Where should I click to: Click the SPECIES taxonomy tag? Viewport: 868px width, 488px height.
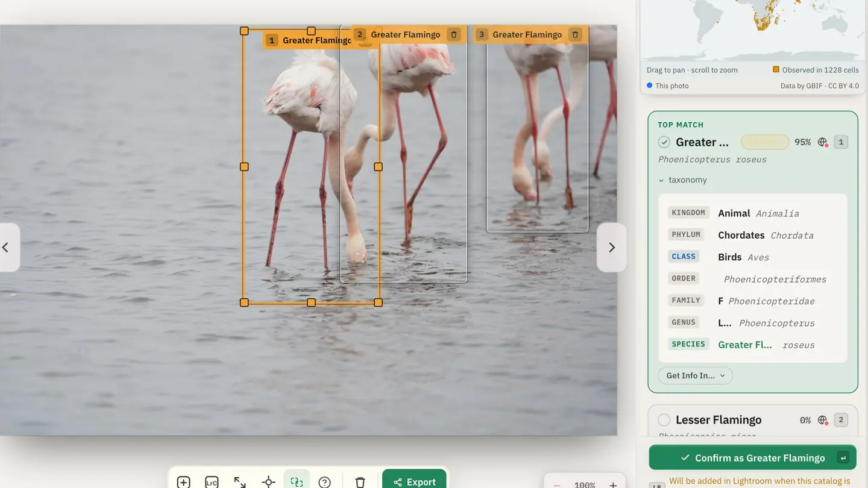(x=688, y=344)
